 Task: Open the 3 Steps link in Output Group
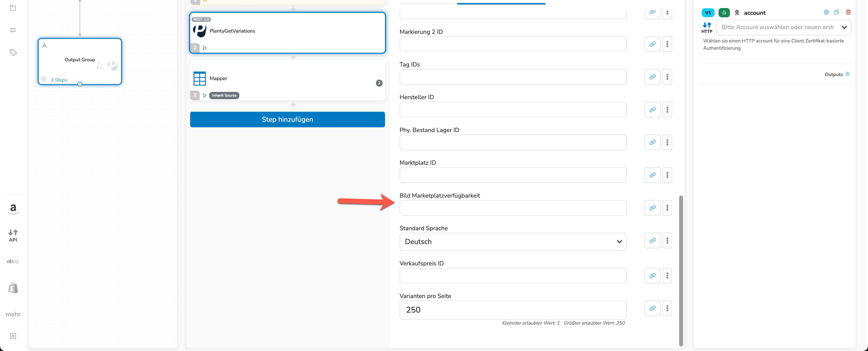pyautogui.click(x=59, y=80)
